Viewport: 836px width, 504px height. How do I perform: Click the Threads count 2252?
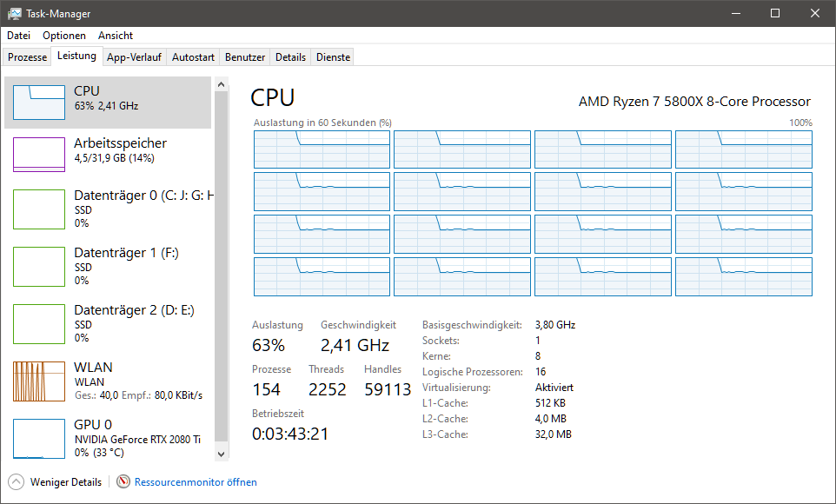(327, 389)
